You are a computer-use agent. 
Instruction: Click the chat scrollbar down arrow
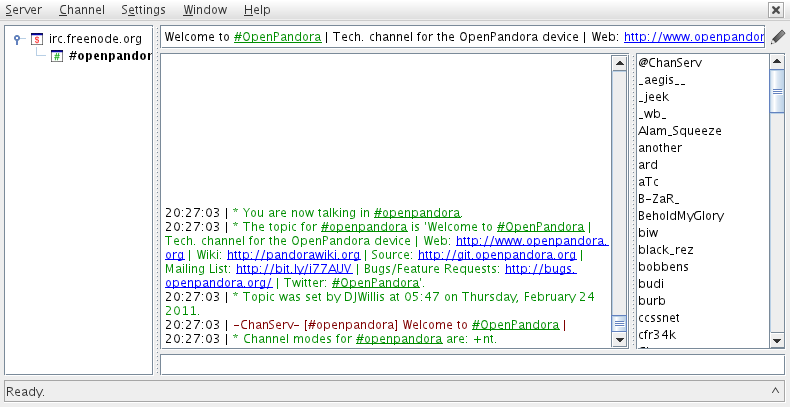coord(619,340)
